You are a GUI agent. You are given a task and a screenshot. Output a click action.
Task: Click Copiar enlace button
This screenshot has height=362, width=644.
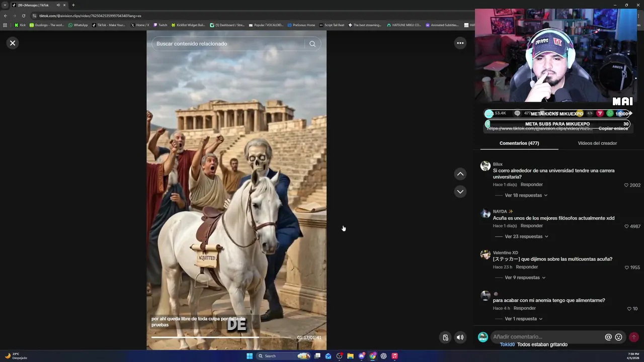click(613, 129)
